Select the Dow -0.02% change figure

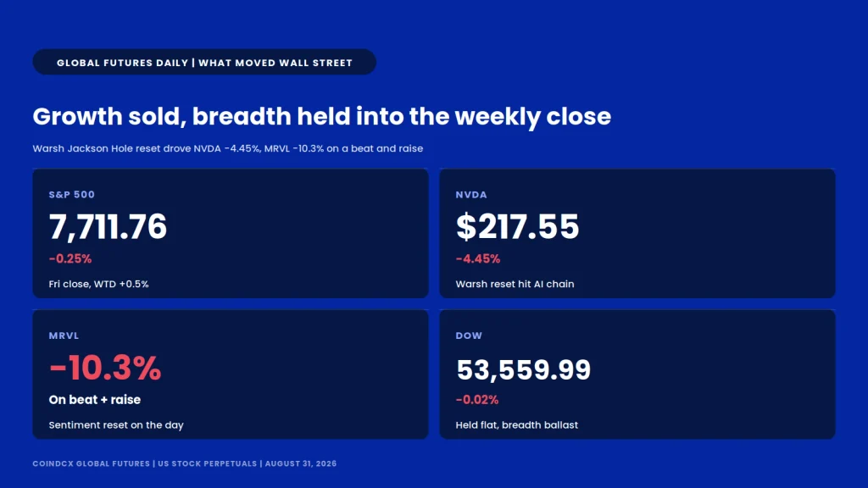click(477, 400)
